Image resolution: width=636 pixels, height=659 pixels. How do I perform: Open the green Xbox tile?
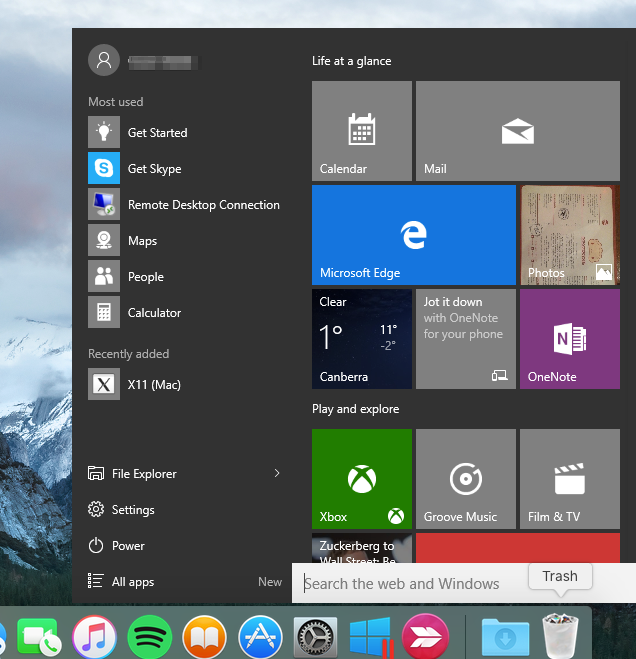(362, 479)
